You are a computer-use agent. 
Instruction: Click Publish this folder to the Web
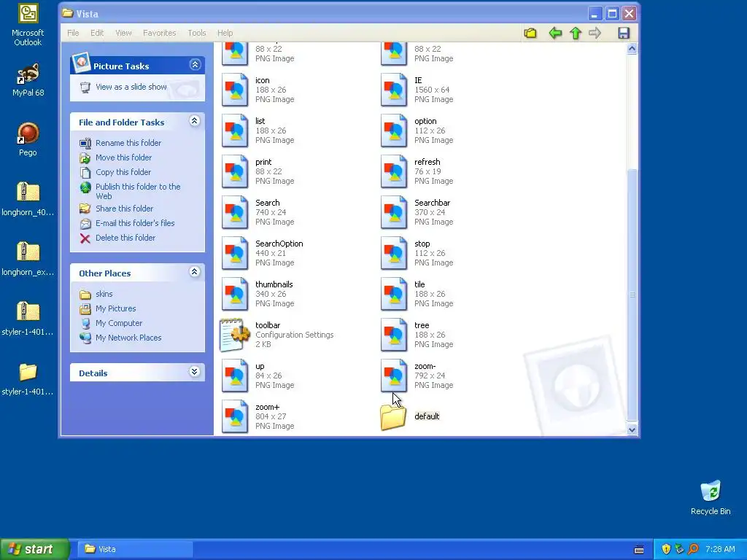tap(130, 191)
